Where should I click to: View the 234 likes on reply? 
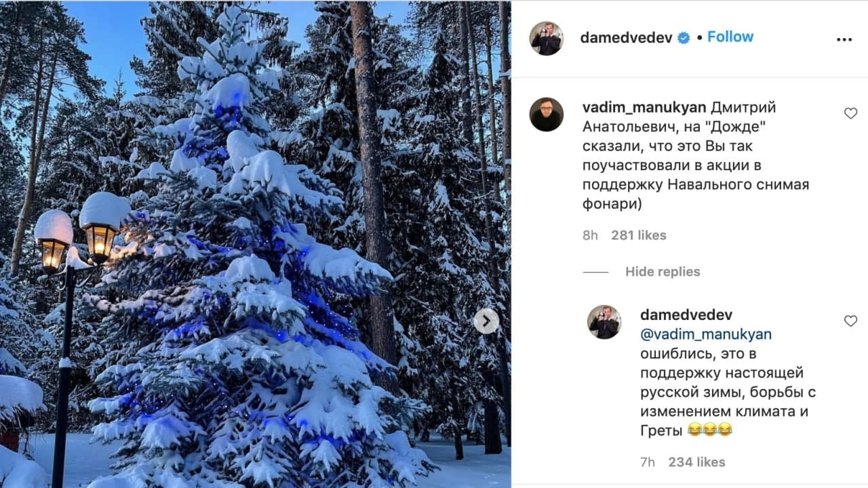(696, 462)
